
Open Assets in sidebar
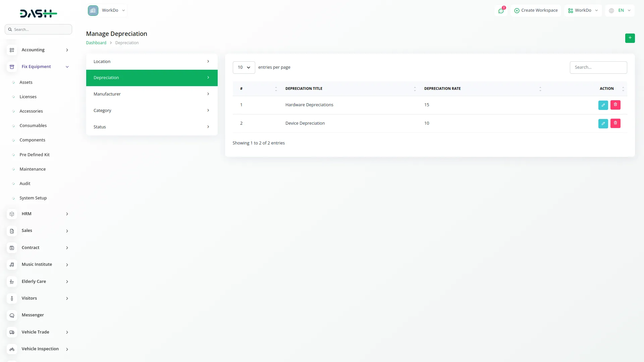click(x=26, y=82)
